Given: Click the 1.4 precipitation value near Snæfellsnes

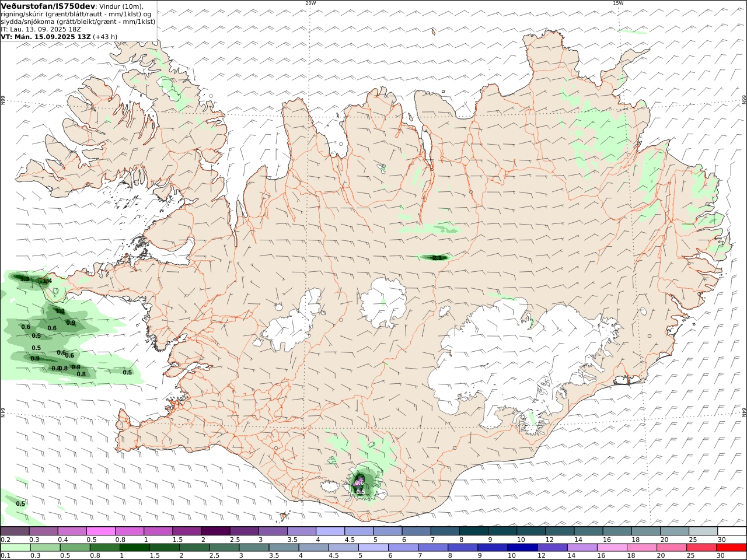Looking at the screenshot, I should point(47,281).
